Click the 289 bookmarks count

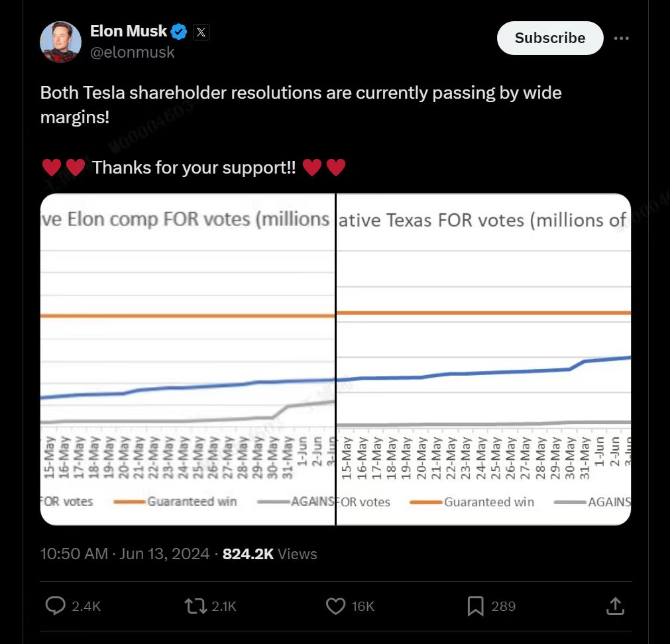[x=503, y=606]
